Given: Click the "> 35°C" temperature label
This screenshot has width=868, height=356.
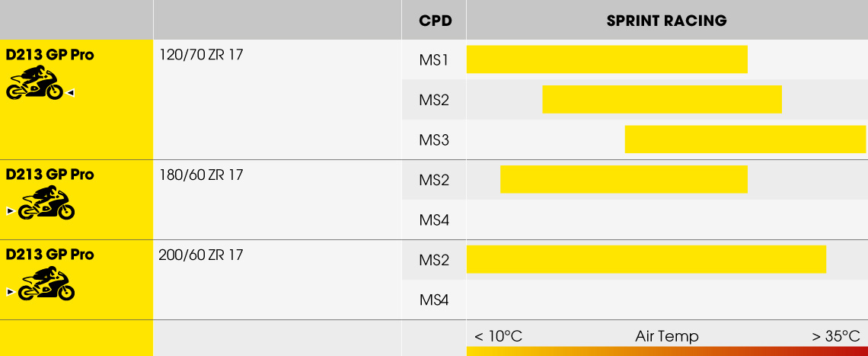Looking at the screenshot, I should click(x=836, y=336).
